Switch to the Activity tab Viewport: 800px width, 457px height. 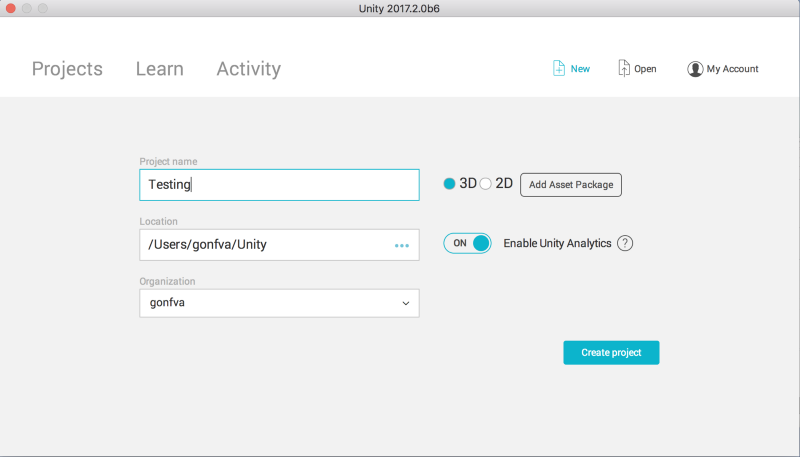[x=249, y=69]
